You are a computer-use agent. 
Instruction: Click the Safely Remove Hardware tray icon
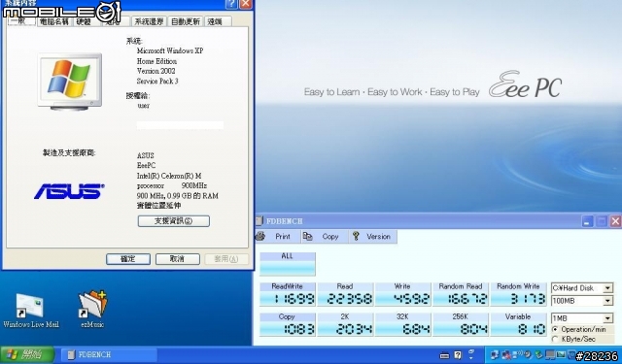click(538, 355)
